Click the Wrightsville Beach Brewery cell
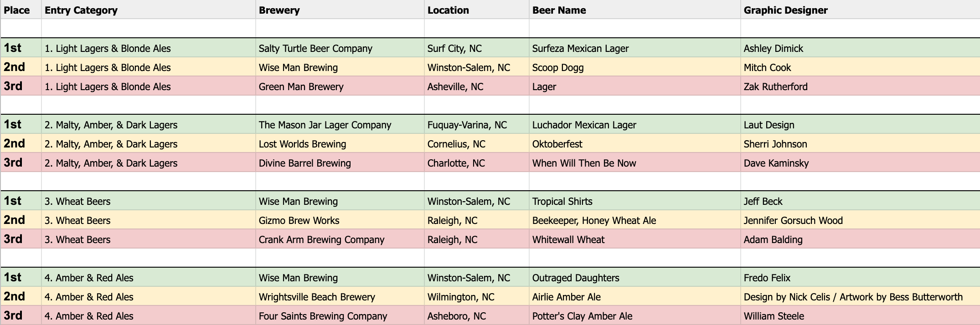Image resolution: width=980 pixels, height=325 pixels. pos(340,296)
